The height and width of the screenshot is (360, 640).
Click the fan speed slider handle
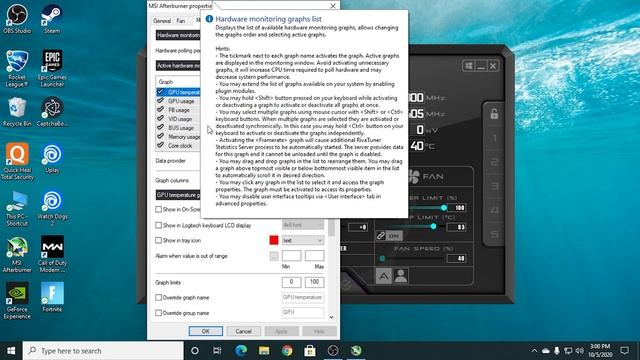(x=382, y=258)
